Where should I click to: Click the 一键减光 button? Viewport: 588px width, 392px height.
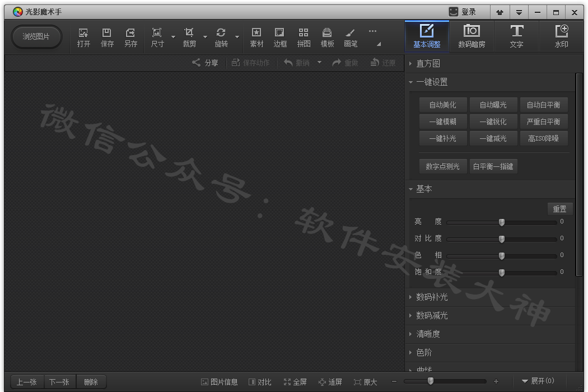[x=493, y=138]
